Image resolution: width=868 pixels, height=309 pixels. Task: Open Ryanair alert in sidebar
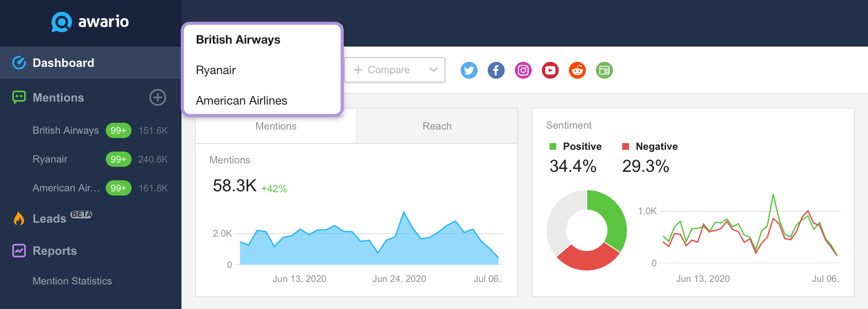tap(50, 159)
